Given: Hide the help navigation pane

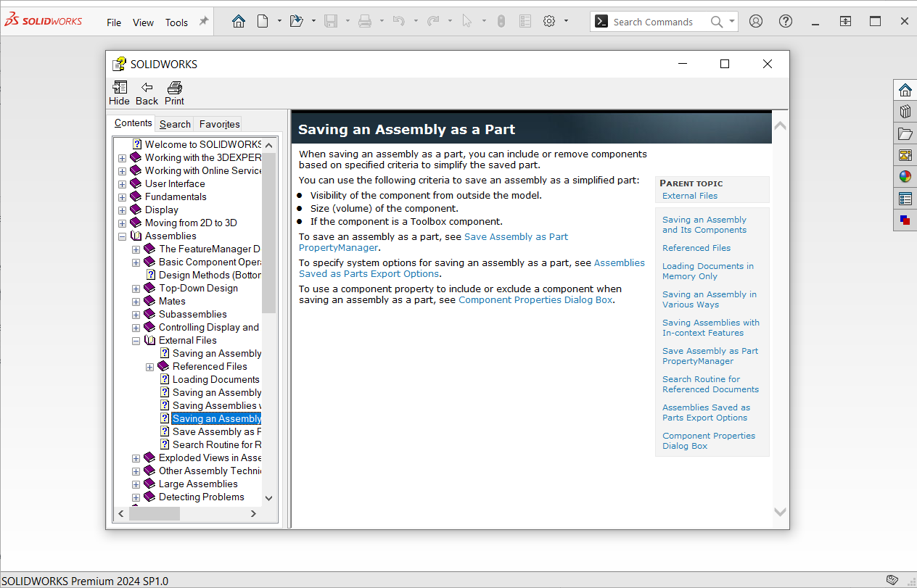Looking at the screenshot, I should pos(119,92).
